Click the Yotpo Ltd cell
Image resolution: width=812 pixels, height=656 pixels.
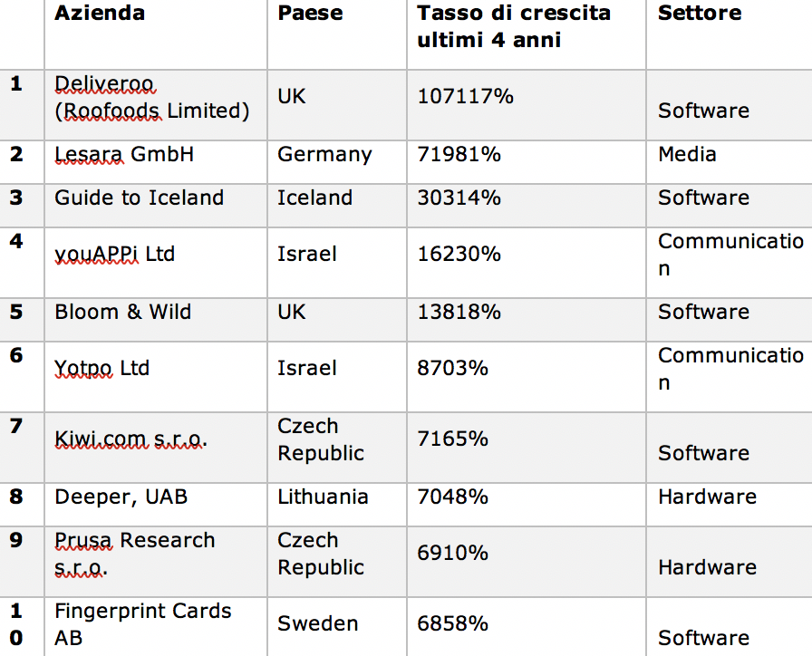[101, 369]
